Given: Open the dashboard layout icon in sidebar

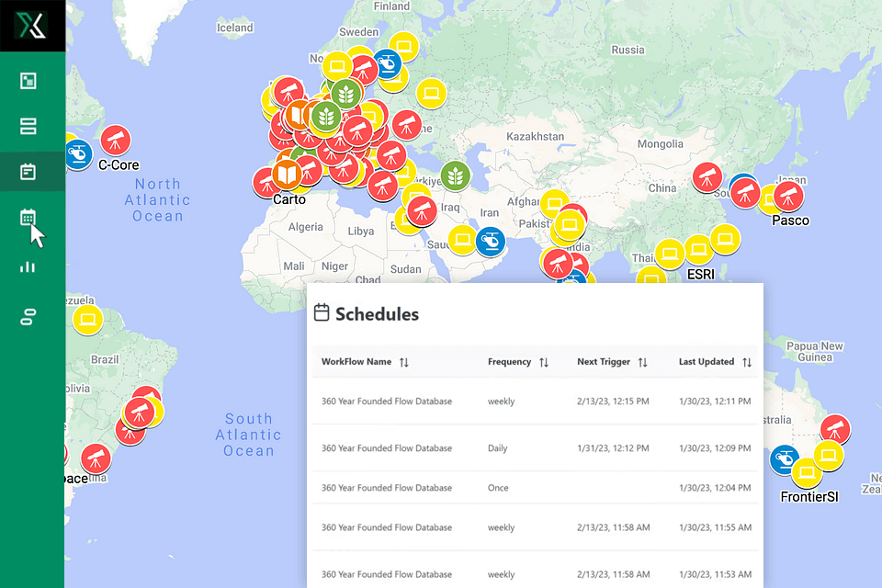Looking at the screenshot, I should tap(28, 81).
